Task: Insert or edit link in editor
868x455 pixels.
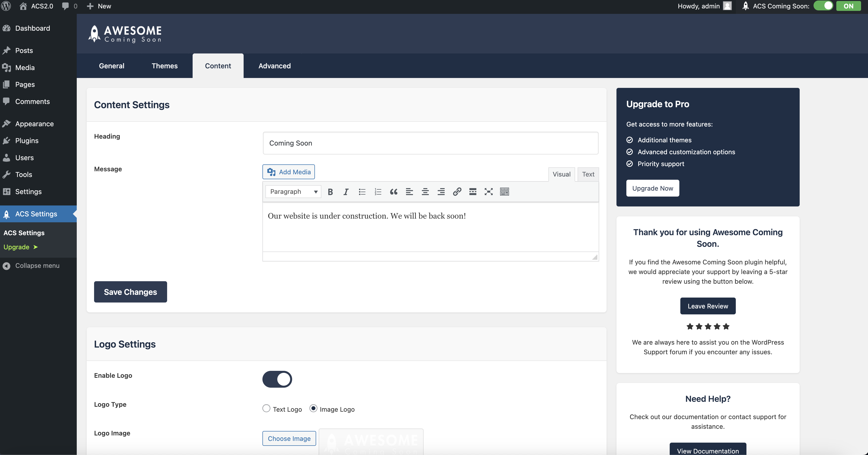Action: pyautogui.click(x=457, y=192)
